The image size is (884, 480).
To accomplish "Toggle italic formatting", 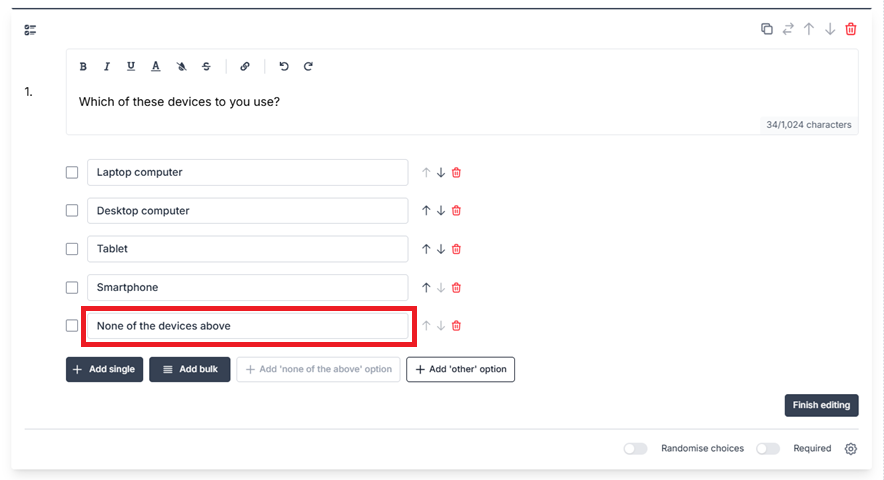I will coord(107,67).
